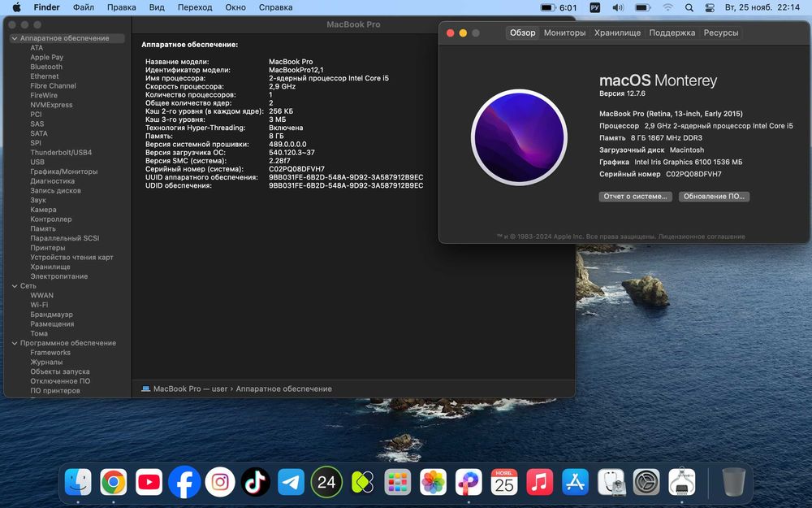Image resolution: width=812 pixels, height=508 pixels.
Task: Click the Wi-Fi status icon in menu bar
Action: pyautogui.click(x=668, y=7)
